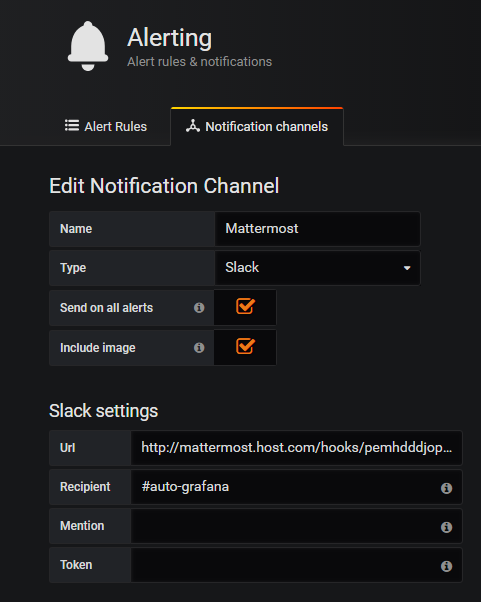Click the Notification channels network icon

point(193,126)
